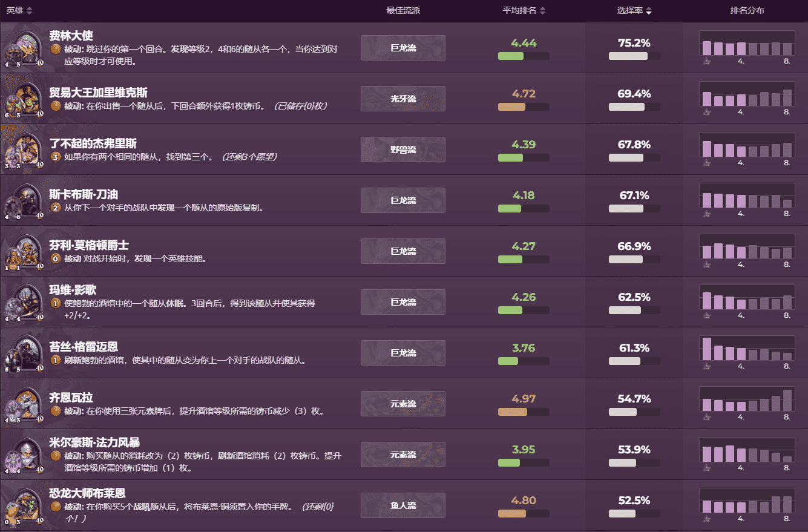Click 恐龙大师布莱恩 passive coin icon
This screenshot has width=808, height=532.
point(56,507)
